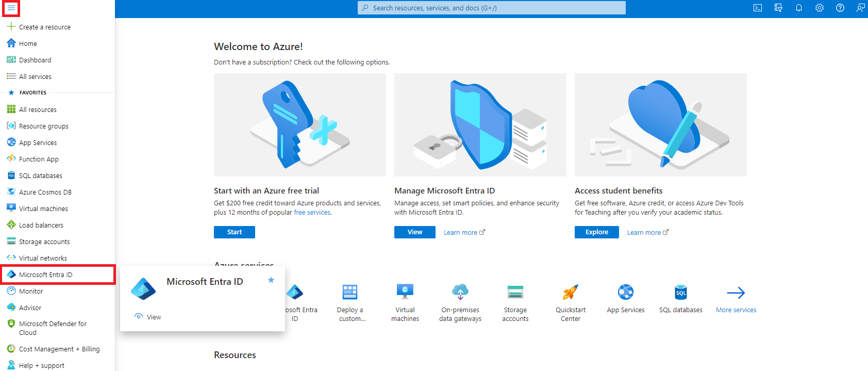868x371 pixels.
Task: Click the student benefits cloud image
Action: (661, 125)
